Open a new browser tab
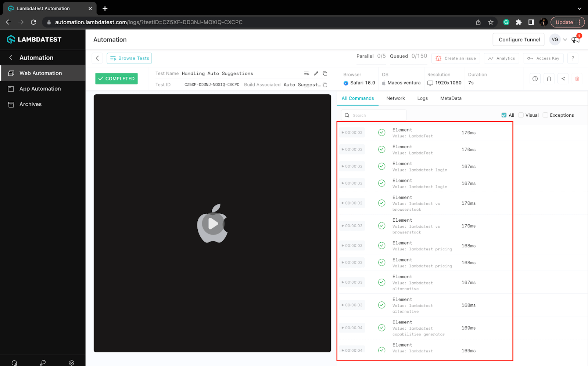Image resolution: width=588 pixels, height=366 pixels. (105, 8)
